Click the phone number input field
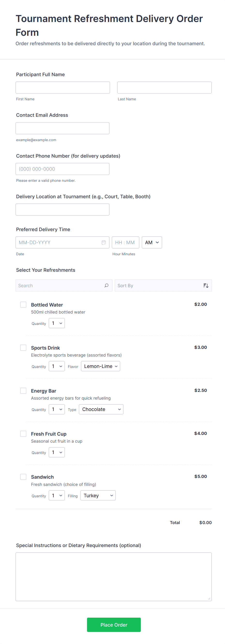 point(62,169)
